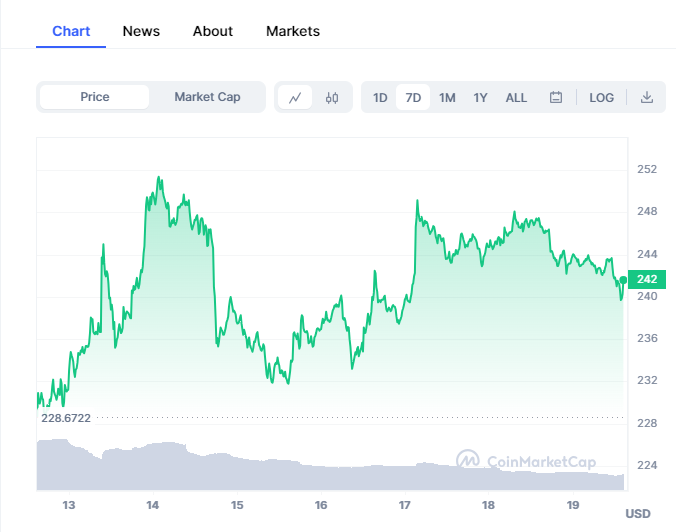Select the Price toggle
676x532 pixels.
[x=94, y=97]
